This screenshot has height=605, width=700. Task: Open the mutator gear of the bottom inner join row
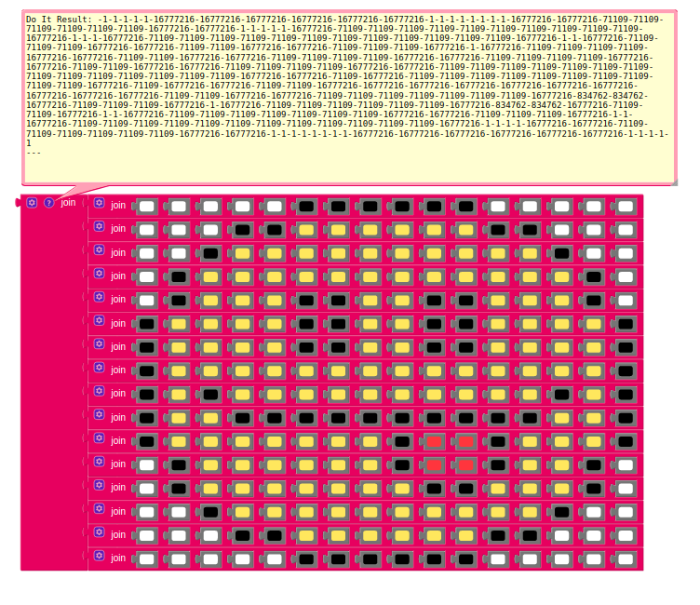coord(99,556)
